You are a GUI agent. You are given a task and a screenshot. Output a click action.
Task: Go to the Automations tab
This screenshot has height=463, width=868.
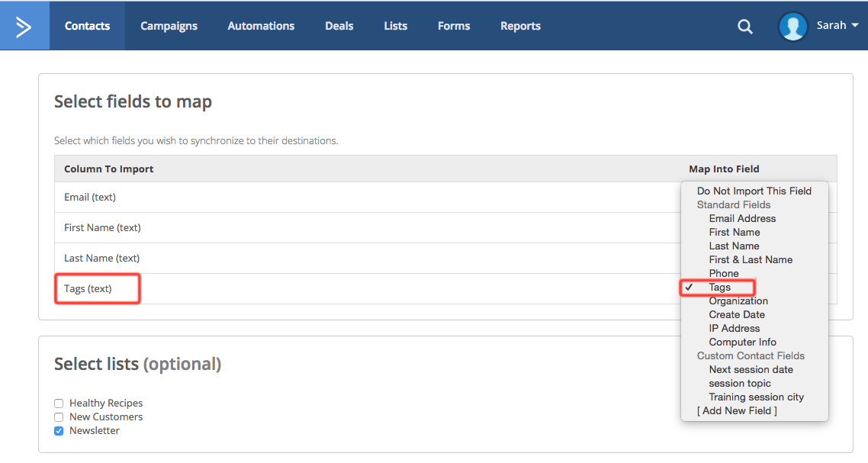[x=261, y=26]
